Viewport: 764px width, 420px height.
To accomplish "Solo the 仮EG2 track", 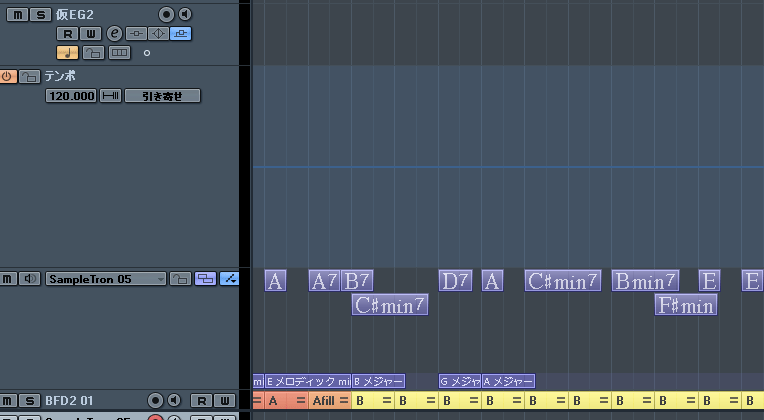I will coord(40,15).
